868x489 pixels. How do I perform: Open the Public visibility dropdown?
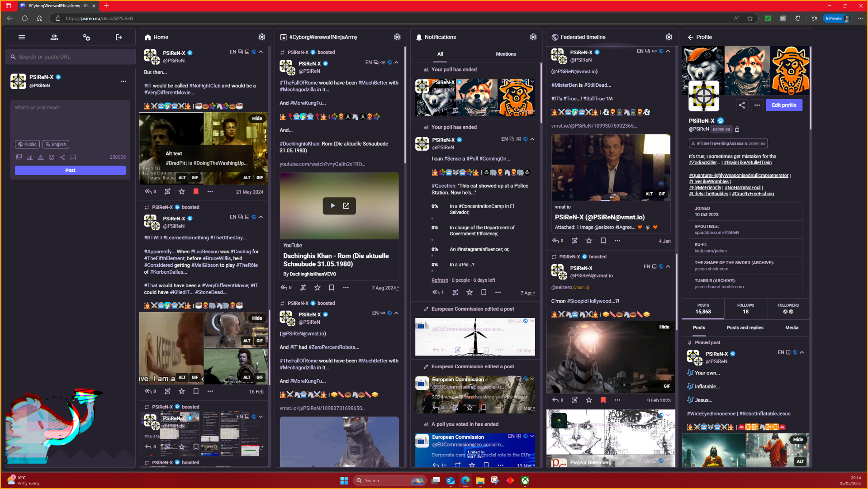(x=27, y=144)
